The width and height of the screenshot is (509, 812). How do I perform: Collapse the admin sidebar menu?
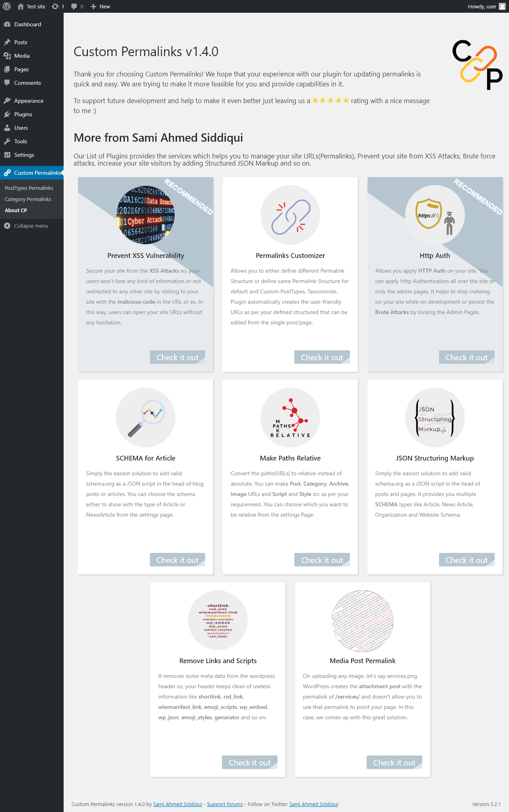(32, 226)
